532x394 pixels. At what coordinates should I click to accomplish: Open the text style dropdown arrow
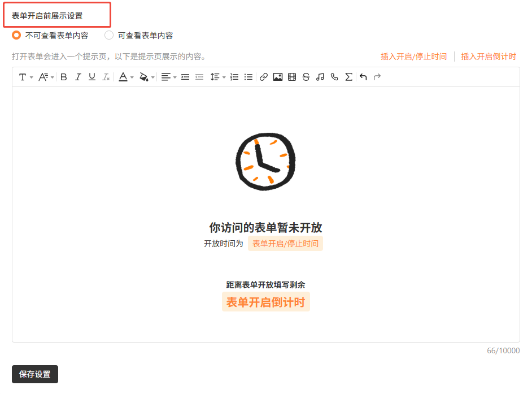(x=31, y=77)
